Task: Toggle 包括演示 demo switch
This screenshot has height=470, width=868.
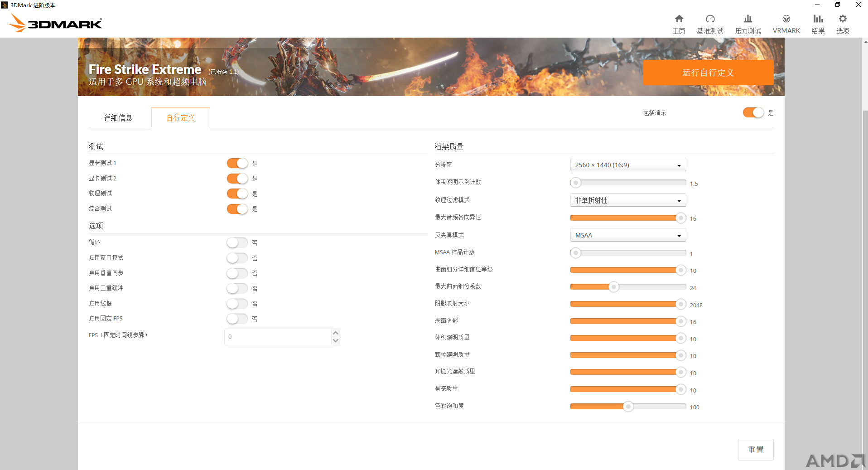Action: [x=753, y=112]
